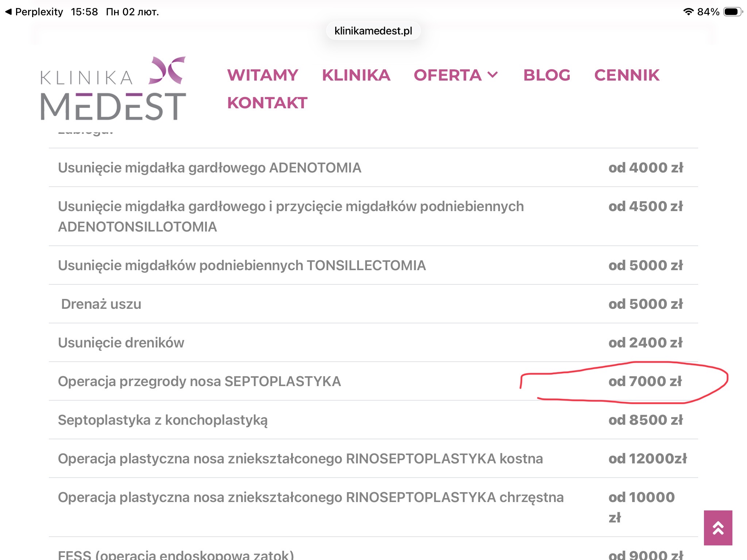Tap the scroll-to-top double arrow button
747x560 pixels.
click(718, 528)
